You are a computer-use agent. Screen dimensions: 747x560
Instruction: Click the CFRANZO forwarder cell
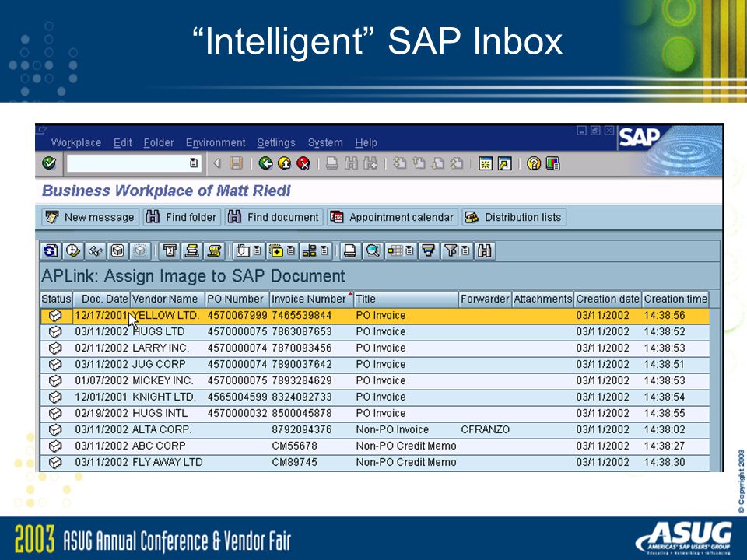click(x=485, y=429)
